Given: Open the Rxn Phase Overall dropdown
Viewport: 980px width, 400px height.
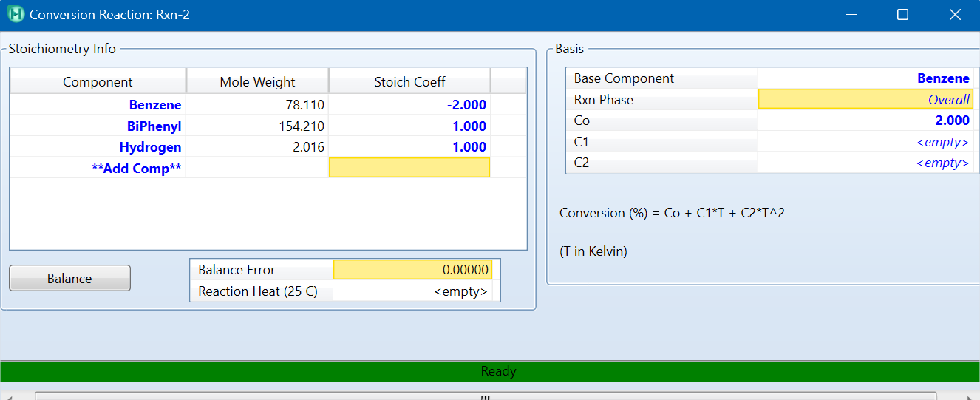Looking at the screenshot, I should coord(865,99).
